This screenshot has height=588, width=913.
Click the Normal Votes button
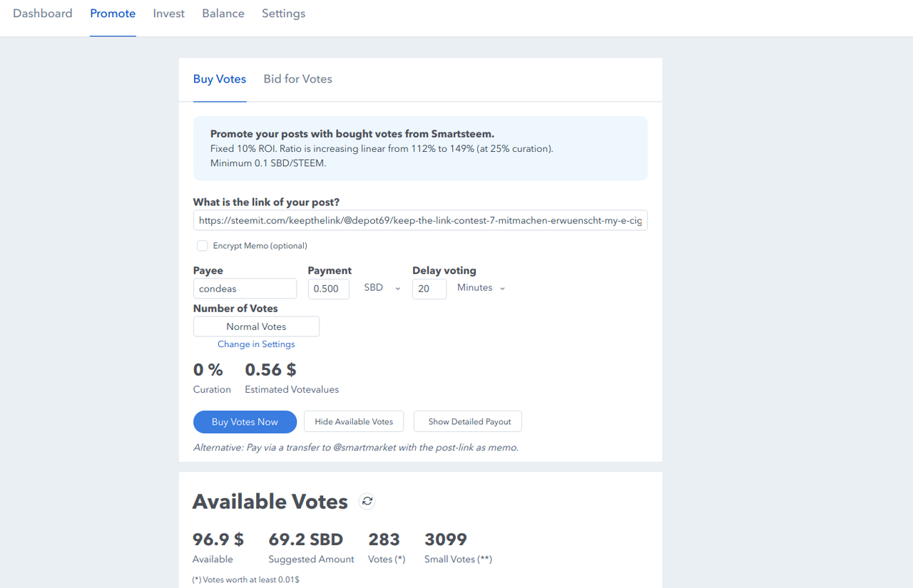click(256, 326)
